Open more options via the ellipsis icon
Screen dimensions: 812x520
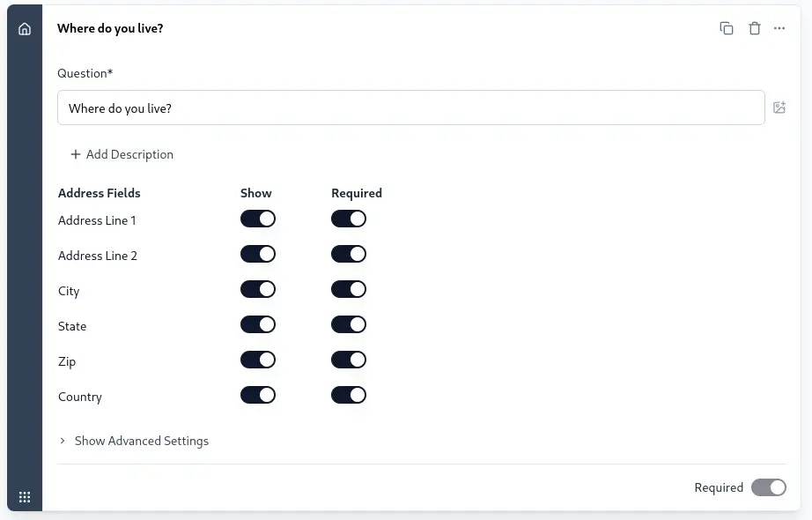pyautogui.click(x=779, y=28)
